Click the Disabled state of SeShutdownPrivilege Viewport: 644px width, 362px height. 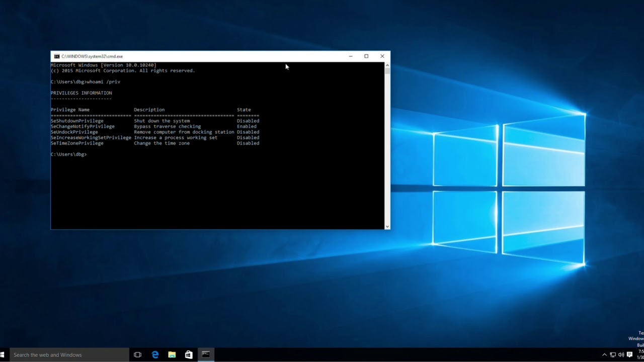point(248,121)
